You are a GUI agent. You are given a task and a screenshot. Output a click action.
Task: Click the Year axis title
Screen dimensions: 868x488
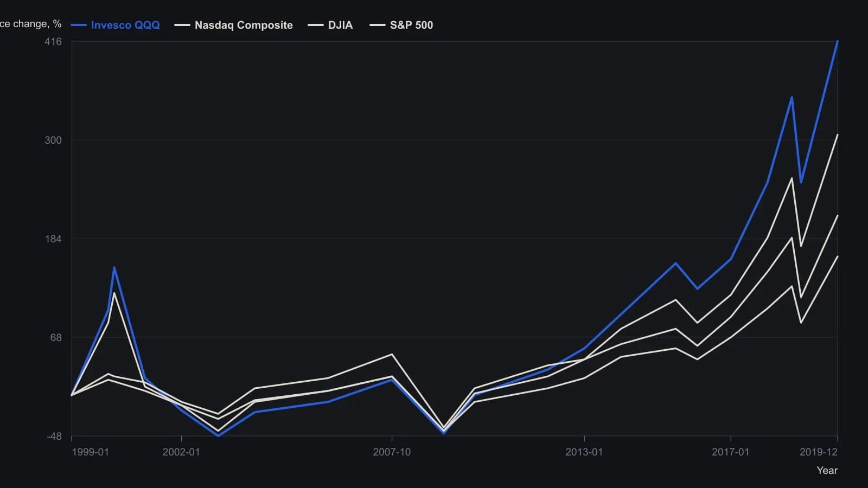coord(827,471)
